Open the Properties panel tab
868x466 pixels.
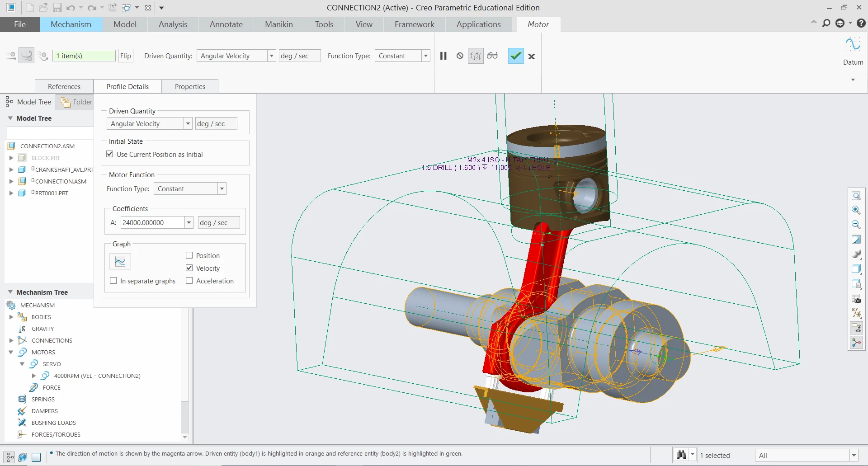tap(190, 86)
